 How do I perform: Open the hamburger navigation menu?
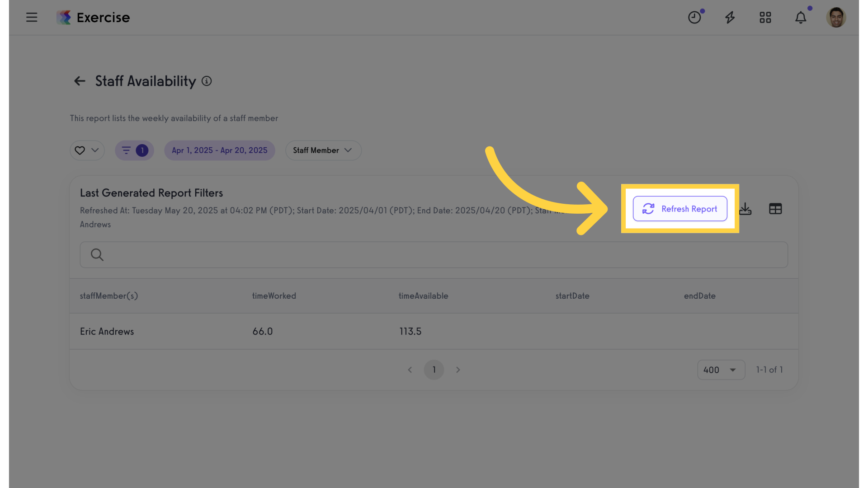pyautogui.click(x=32, y=17)
